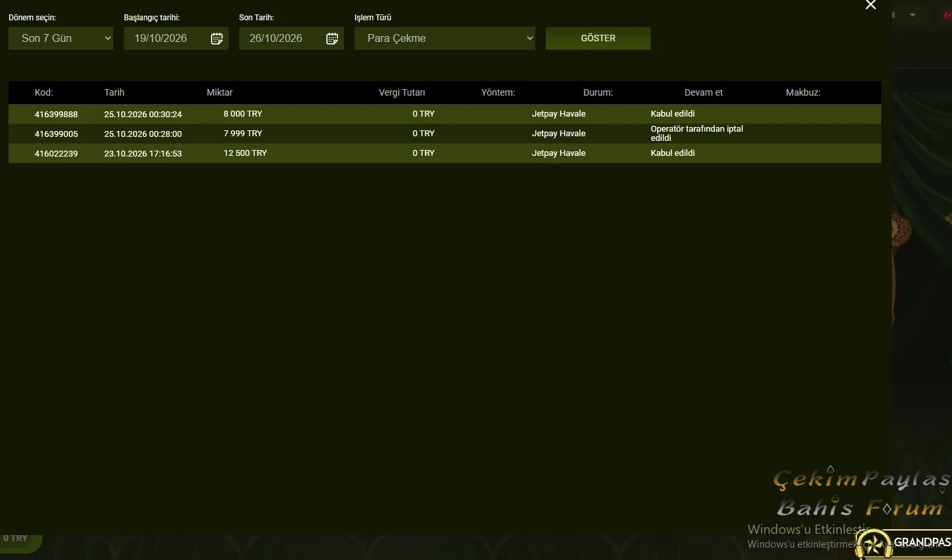Click Jetpay Havale in the 416399888 row
952x560 pixels.
[x=559, y=114]
